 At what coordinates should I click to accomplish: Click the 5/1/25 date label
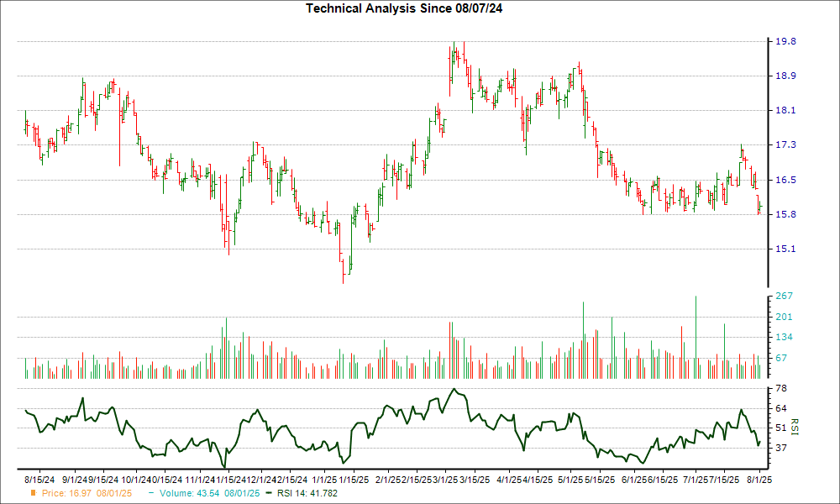570,480
